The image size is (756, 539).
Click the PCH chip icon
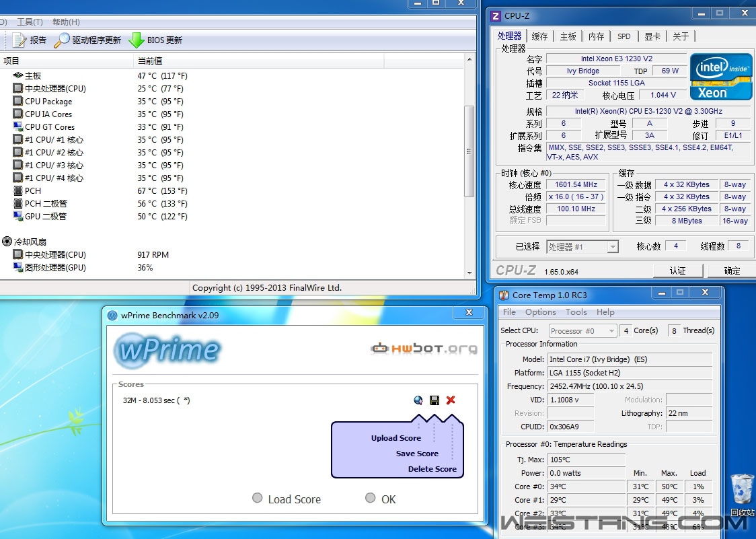(x=18, y=190)
